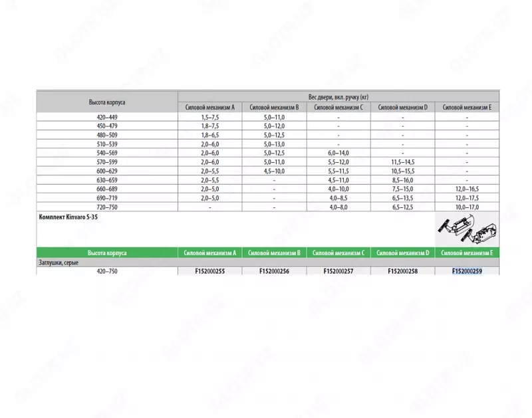Click the green 'Силовой механизм A' header

pyautogui.click(x=209, y=253)
